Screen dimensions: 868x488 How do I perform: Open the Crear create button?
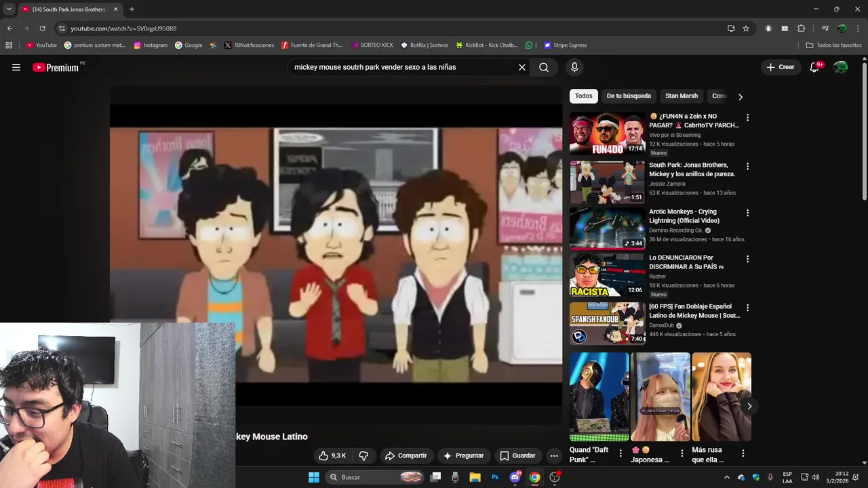click(x=781, y=67)
